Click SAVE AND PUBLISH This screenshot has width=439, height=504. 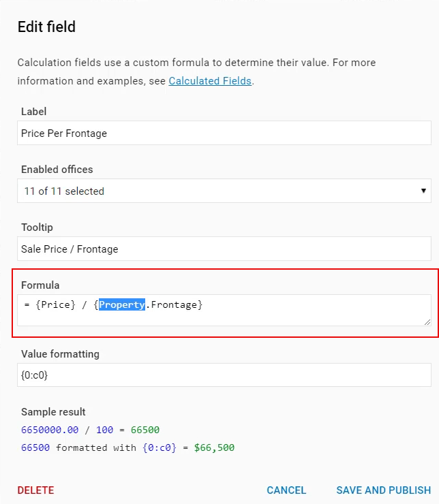coord(383,490)
